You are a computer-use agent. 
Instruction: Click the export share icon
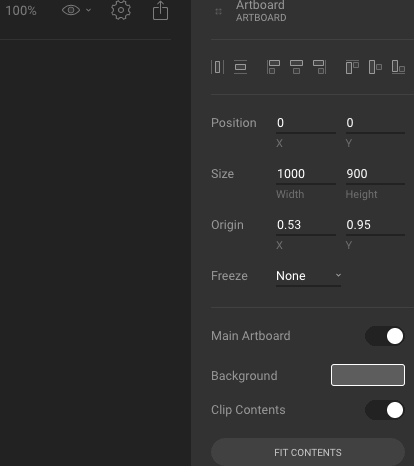coord(160,11)
